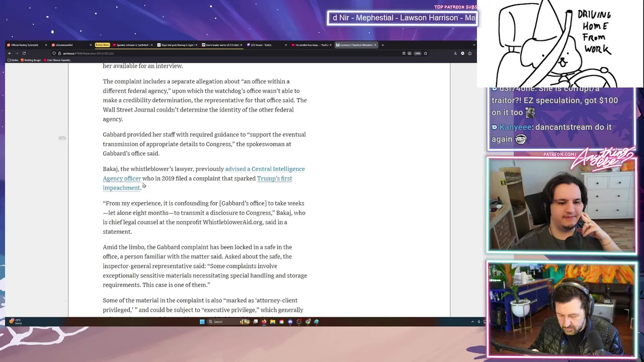Open File Explorer from the taskbar
The height and width of the screenshot is (362, 644).
[273, 322]
